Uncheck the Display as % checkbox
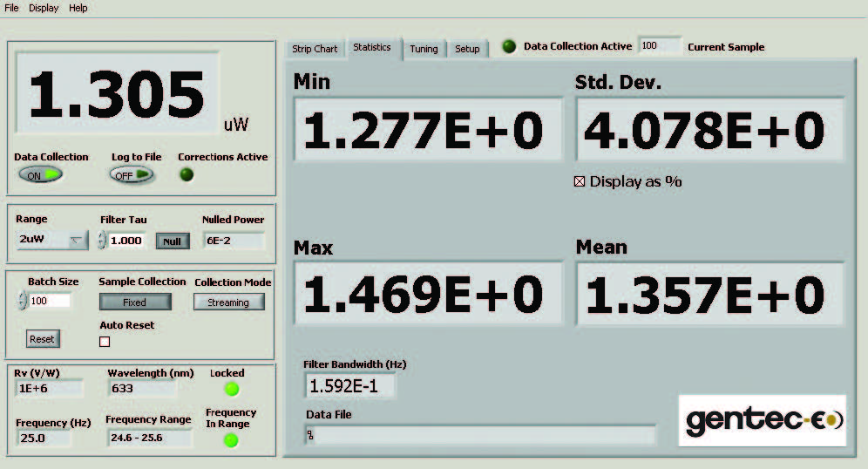Viewport: 868px width, 469px height. pyautogui.click(x=580, y=182)
